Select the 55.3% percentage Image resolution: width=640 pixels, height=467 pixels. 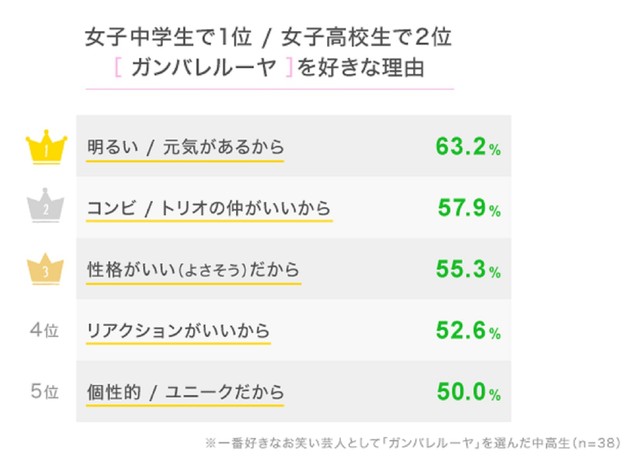click(468, 270)
